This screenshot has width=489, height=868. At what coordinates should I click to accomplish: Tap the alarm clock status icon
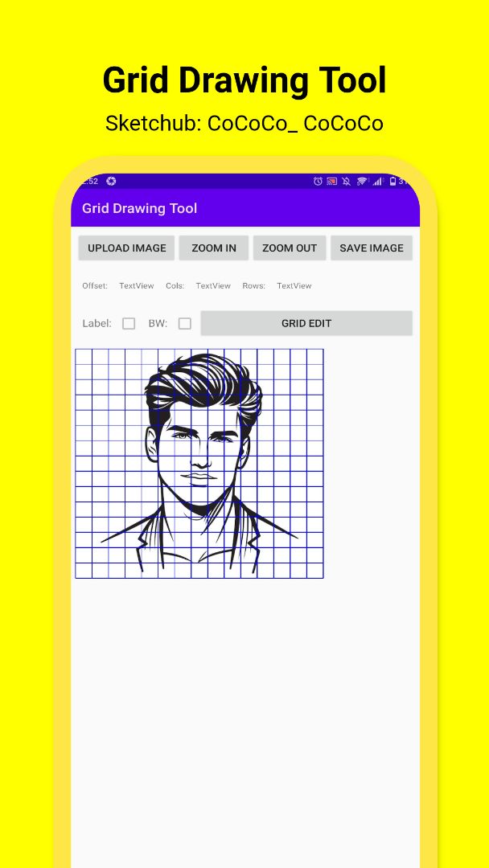coord(318,182)
